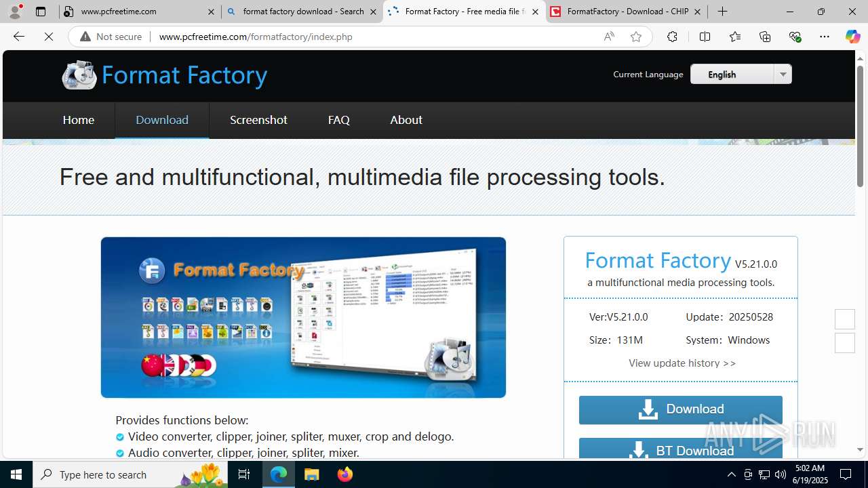The height and width of the screenshot is (488, 868).
Task: Open Task View in taskbar
Action: pyautogui.click(x=244, y=474)
